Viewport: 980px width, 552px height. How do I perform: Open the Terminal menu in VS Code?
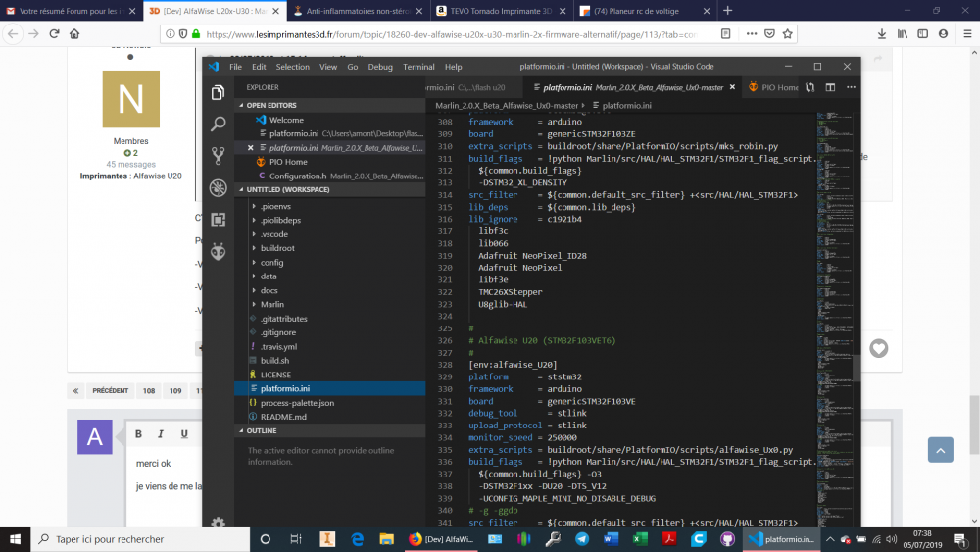tap(418, 67)
